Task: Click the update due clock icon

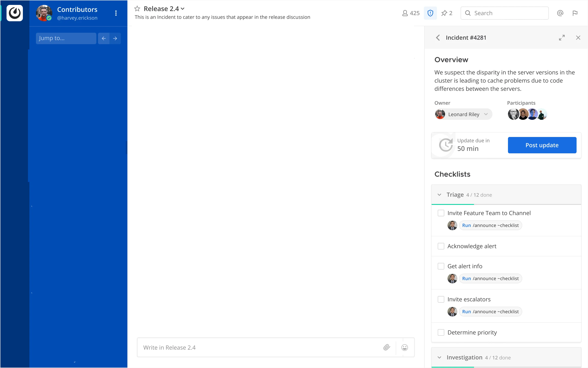Action: click(x=446, y=145)
